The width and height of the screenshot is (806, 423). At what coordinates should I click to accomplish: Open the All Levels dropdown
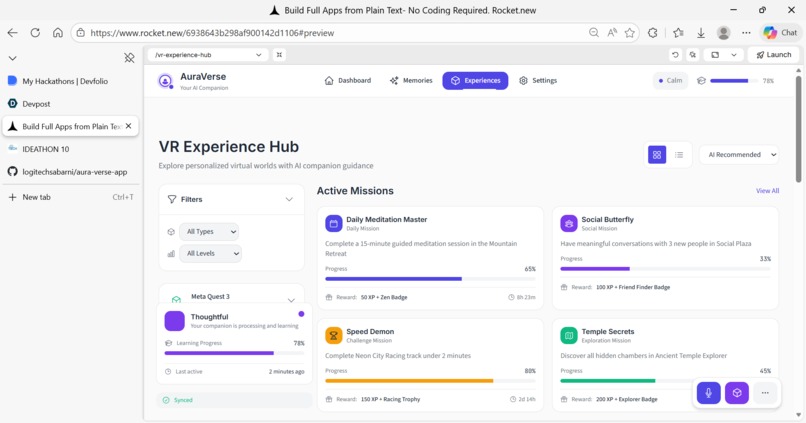210,253
